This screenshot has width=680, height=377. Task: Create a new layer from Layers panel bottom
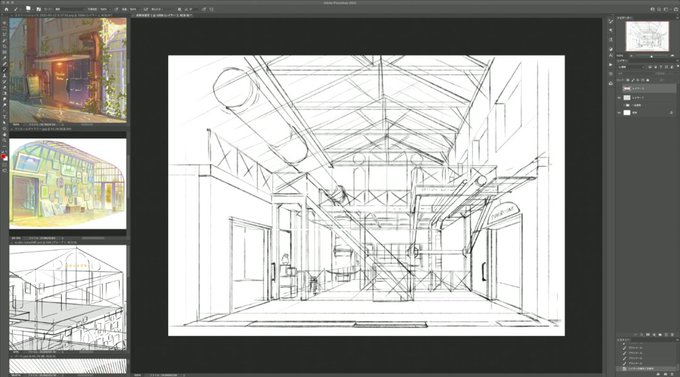pyautogui.click(x=666, y=334)
